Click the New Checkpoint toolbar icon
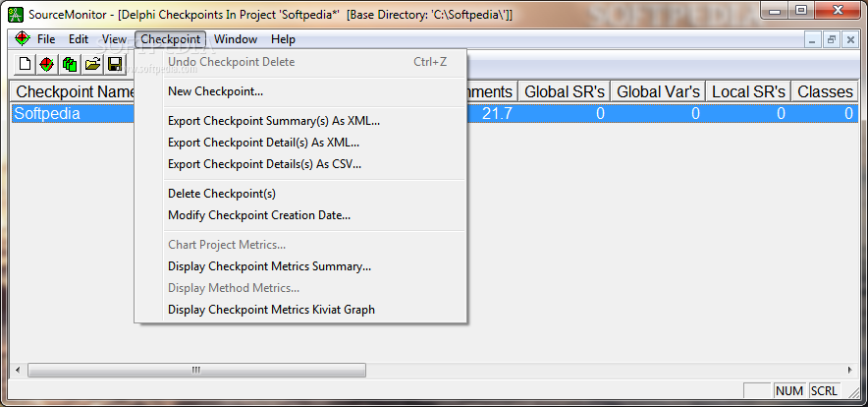 point(46,64)
